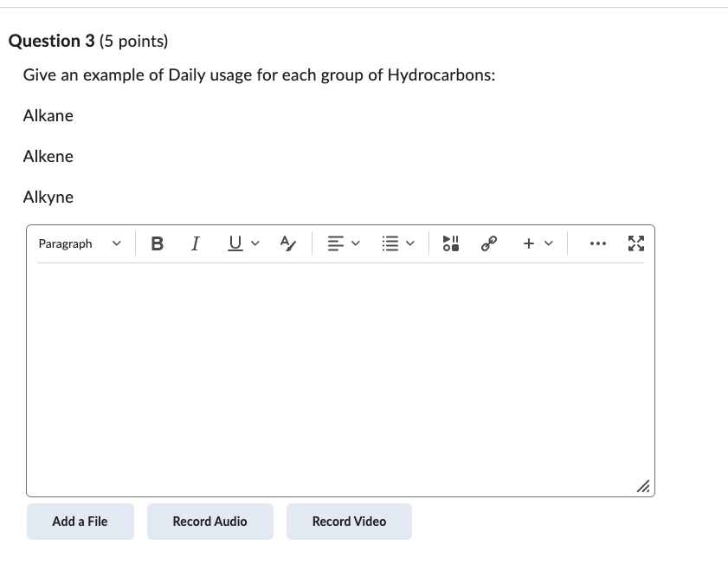728x577 pixels.
Task: Open the font color tool
Action: 287,243
